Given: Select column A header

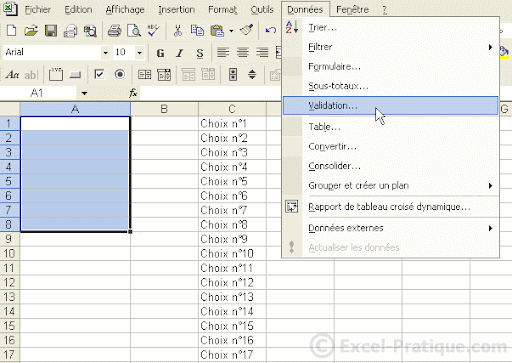Looking at the screenshot, I should (75, 109).
